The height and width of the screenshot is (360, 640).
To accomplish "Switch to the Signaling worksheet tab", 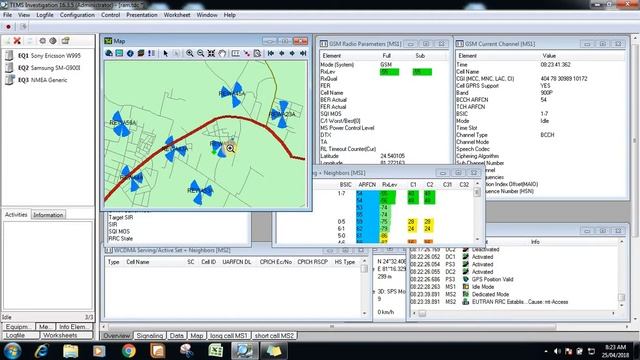I will (150, 336).
